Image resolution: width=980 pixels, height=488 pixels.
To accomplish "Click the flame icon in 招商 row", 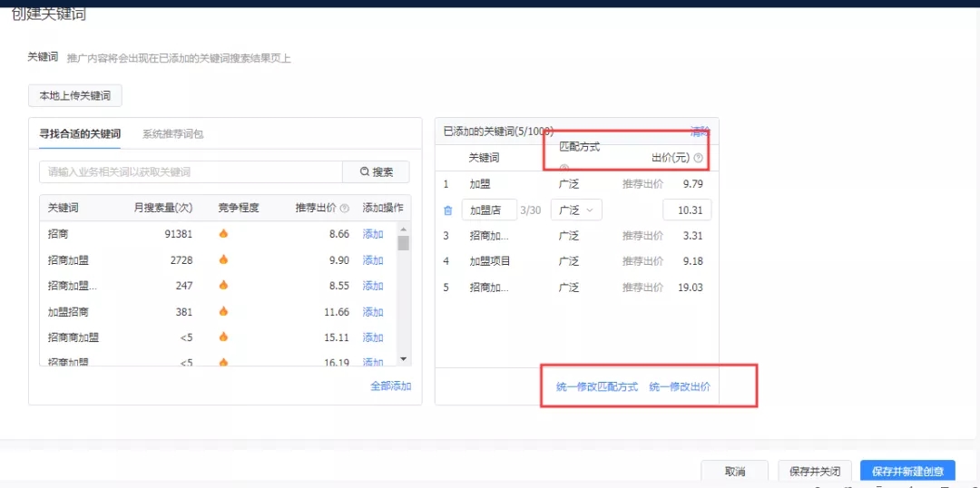I will 223,234.
